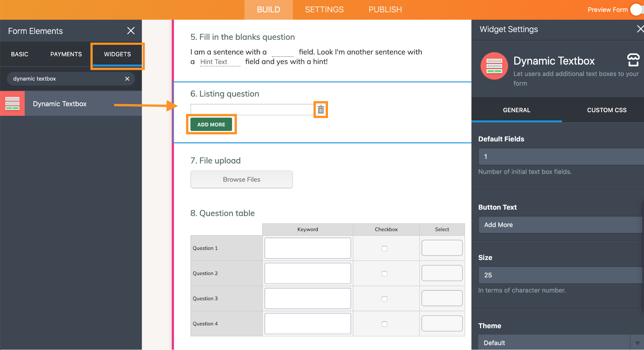Check the Question 3 checkbox
This screenshot has height=350, width=644.
[384, 298]
